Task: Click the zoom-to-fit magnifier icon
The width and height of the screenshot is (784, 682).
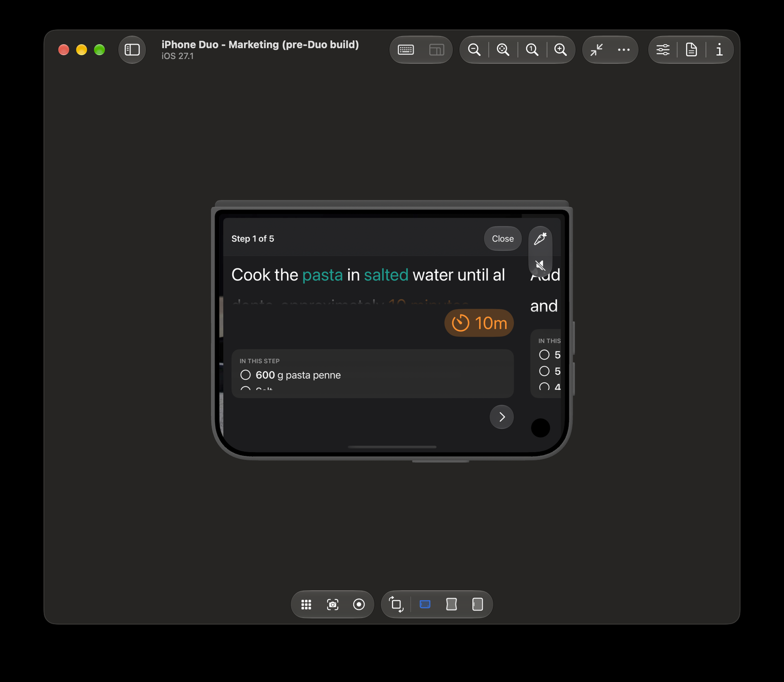Action: click(503, 49)
